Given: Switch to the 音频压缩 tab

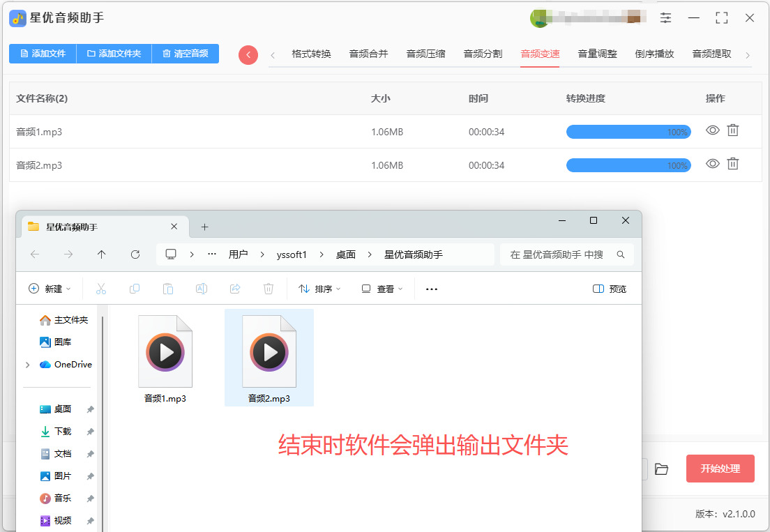Looking at the screenshot, I should tap(425, 54).
